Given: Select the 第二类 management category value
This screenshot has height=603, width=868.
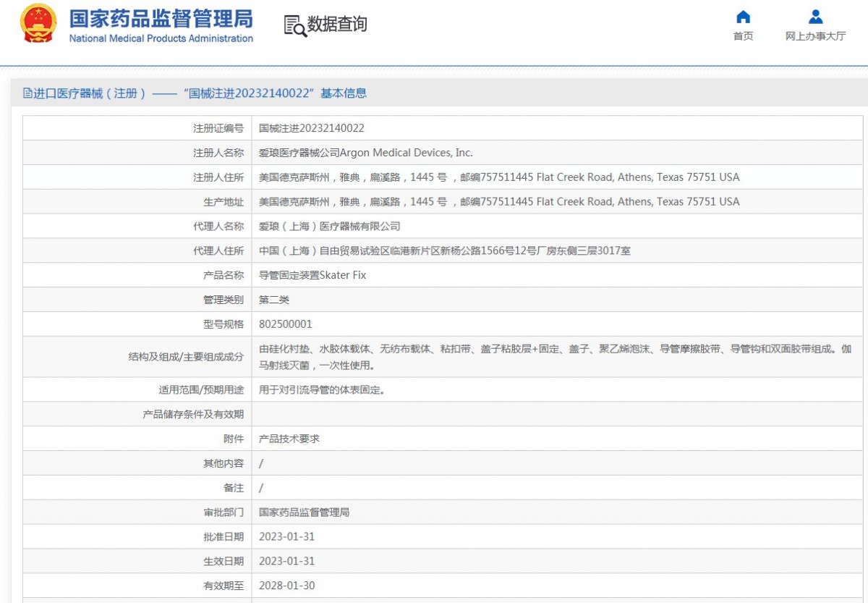Looking at the screenshot, I should pos(274,300).
